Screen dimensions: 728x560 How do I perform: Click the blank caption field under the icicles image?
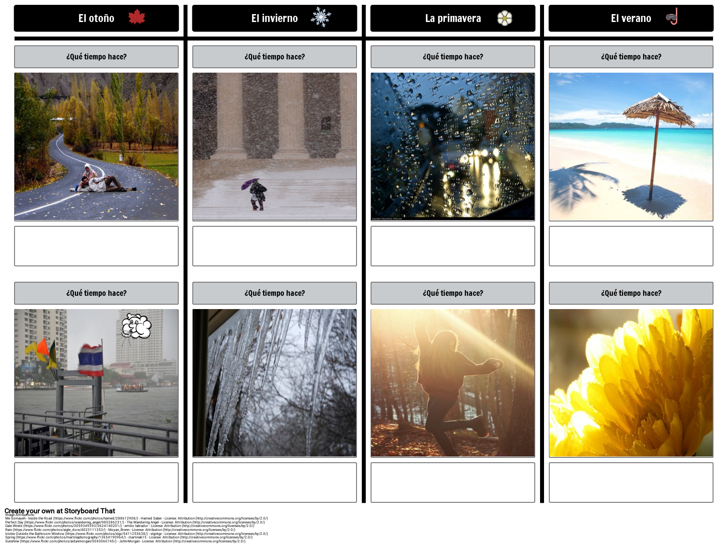(274, 482)
